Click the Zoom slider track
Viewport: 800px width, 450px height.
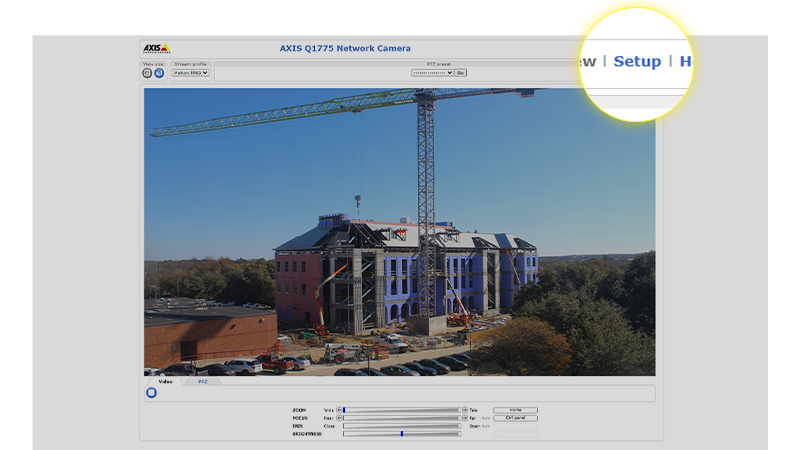click(402, 410)
